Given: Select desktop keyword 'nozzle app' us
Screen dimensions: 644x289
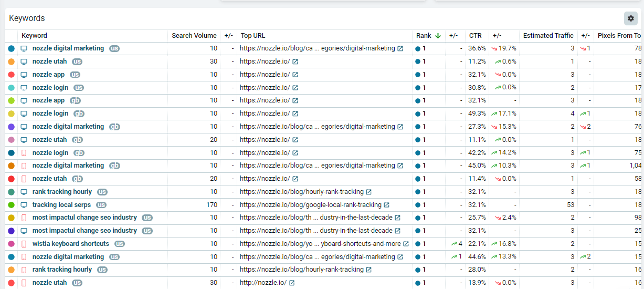Looking at the screenshot, I should (48, 75).
